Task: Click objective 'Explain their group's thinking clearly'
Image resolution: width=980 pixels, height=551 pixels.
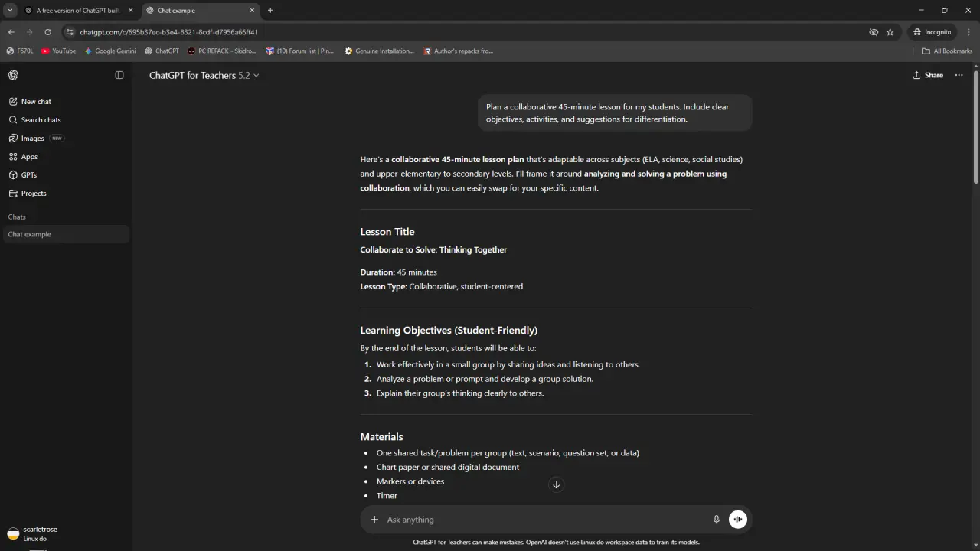Action: (x=460, y=393)
